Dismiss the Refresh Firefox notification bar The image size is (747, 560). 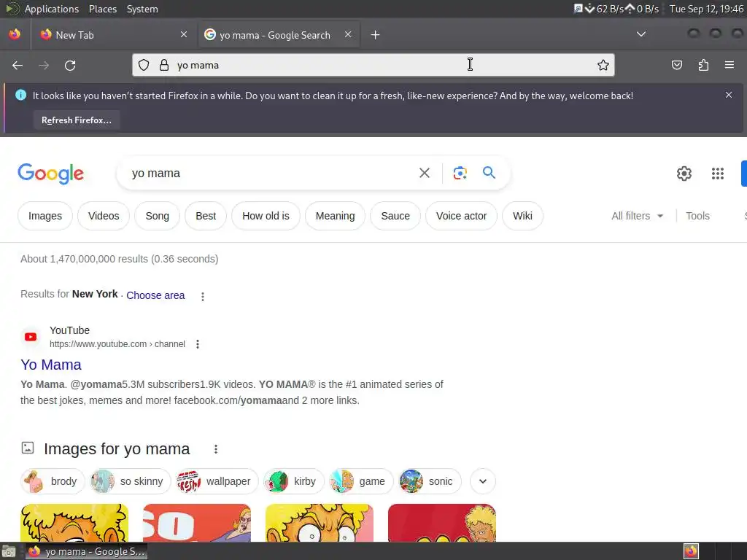pos(729,96)
